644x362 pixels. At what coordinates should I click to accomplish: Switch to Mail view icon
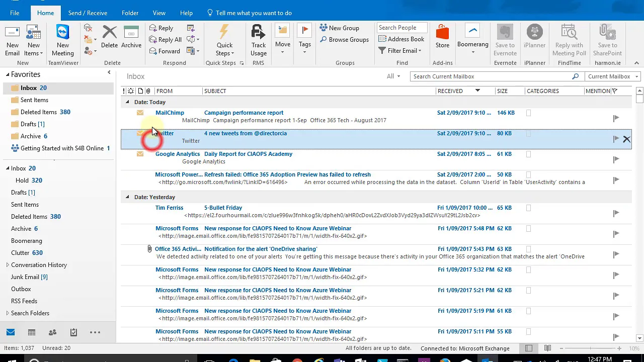[x=11, y=332]
